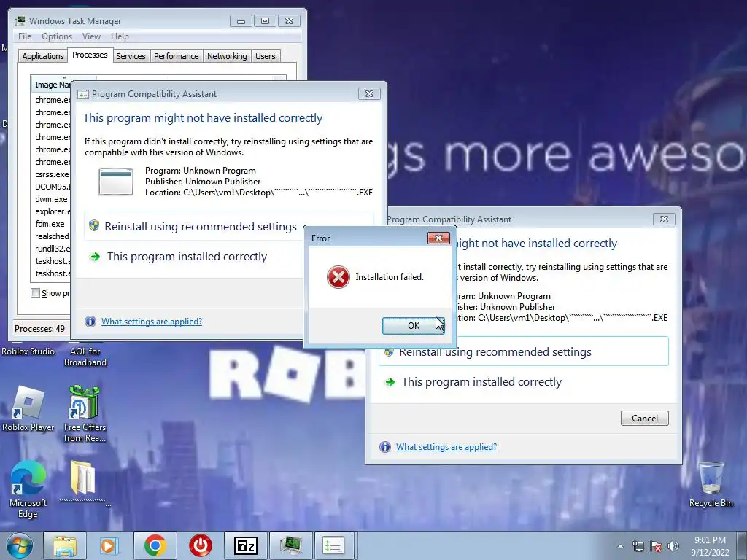Click network tray icon
The image size is (747, 560).
(x=638, y=546)
